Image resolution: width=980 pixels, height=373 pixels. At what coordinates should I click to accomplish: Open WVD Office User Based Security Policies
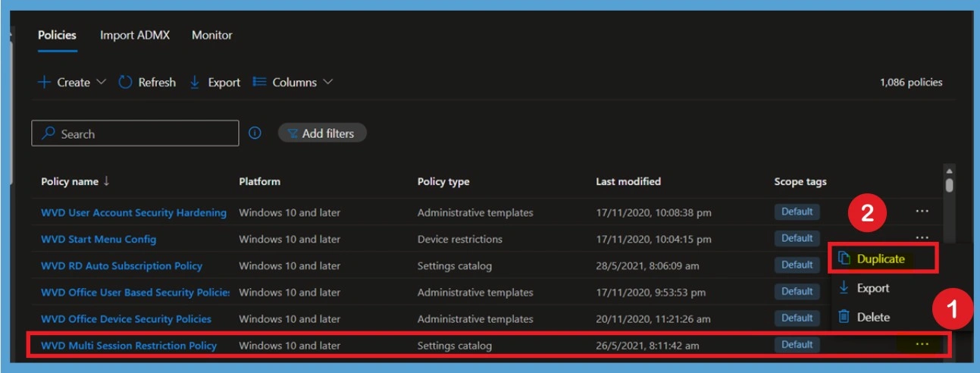click(136, 292)
